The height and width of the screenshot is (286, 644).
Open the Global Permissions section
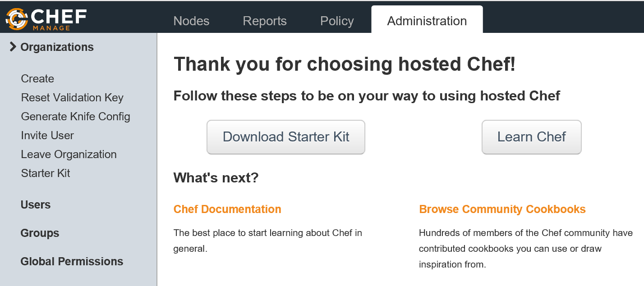tap(72, 262)
